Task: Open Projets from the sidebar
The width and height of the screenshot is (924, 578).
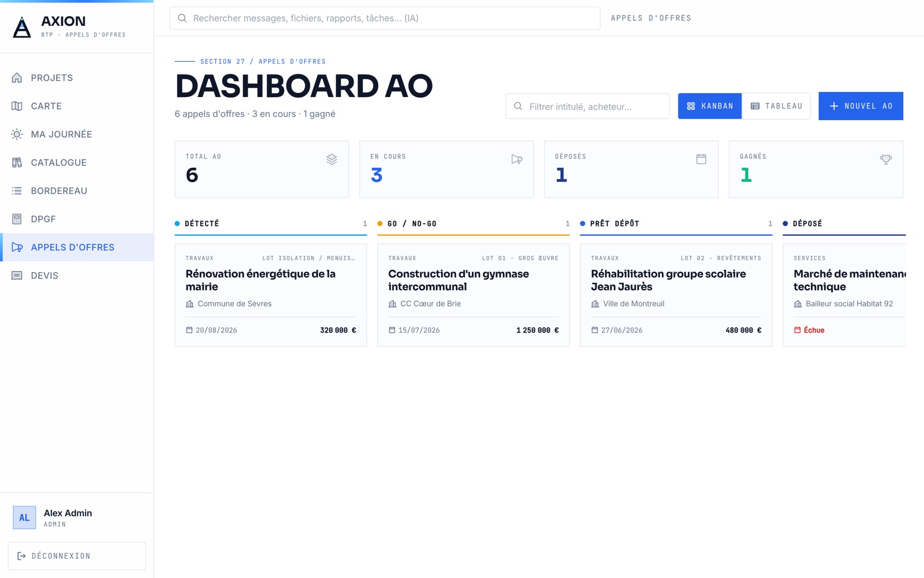Action: (x=77, y=78)
